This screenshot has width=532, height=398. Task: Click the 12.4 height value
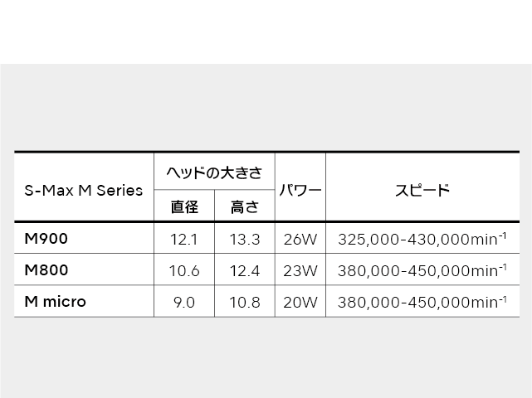[x=245, y=271]
